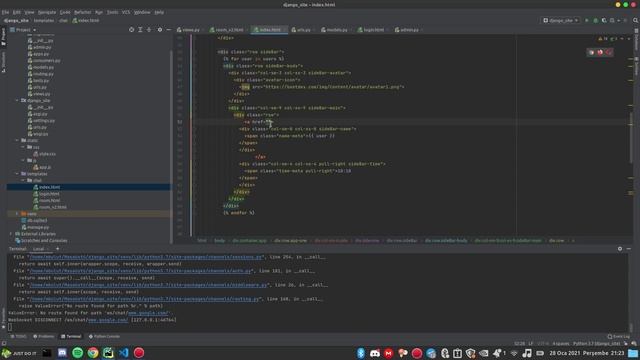Open the Terminal tool window button
Viewport: 640px width, 360px height.
71,336
